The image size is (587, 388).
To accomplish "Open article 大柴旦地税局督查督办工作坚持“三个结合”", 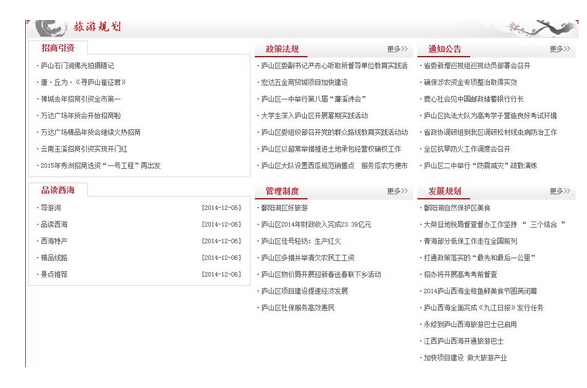I will pos(494,225).
